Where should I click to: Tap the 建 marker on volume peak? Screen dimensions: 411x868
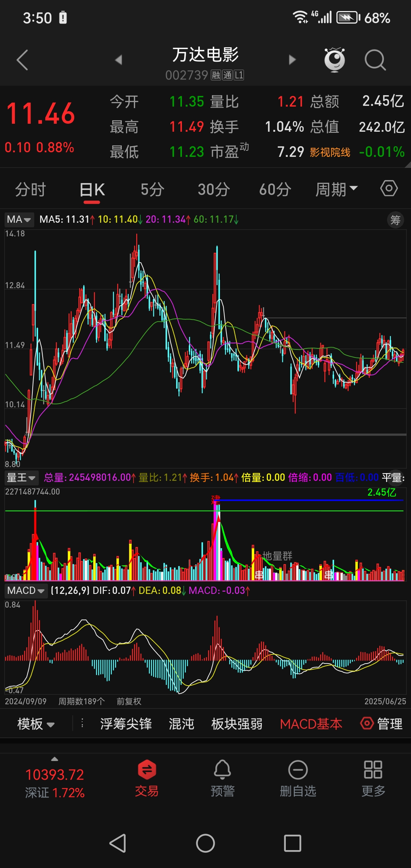(216, 499)
